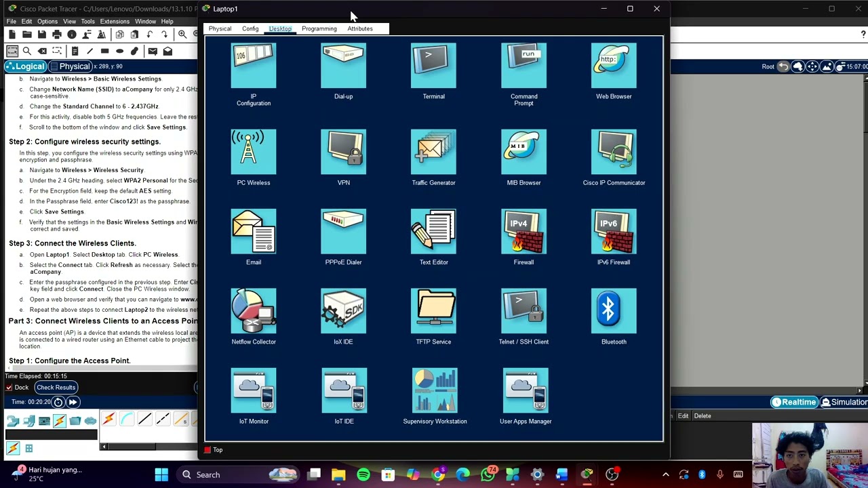Open the Programming tab
This screenshot has width=868, height=488.
point(319,28)
